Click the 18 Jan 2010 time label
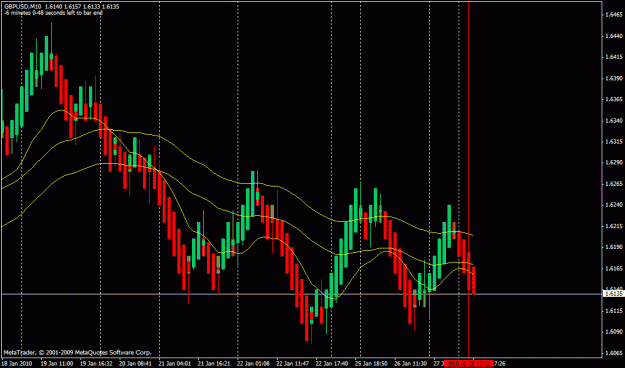The image size is (625, 368). [17, 364]
